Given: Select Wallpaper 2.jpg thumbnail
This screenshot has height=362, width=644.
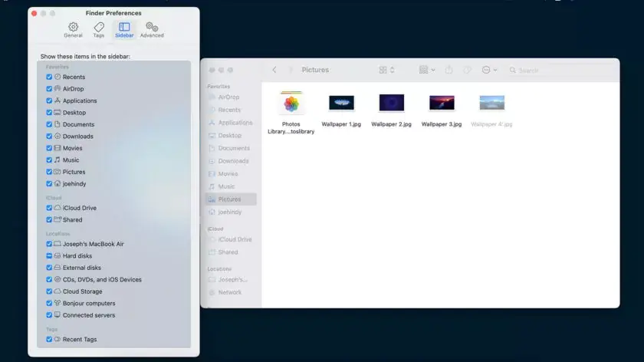Looking at the screenshot, I should pos(392,103).
